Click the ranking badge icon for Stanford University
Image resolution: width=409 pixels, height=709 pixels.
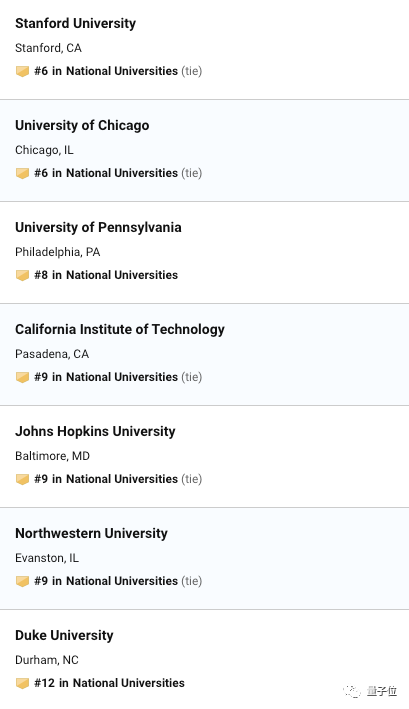(22, 71)
